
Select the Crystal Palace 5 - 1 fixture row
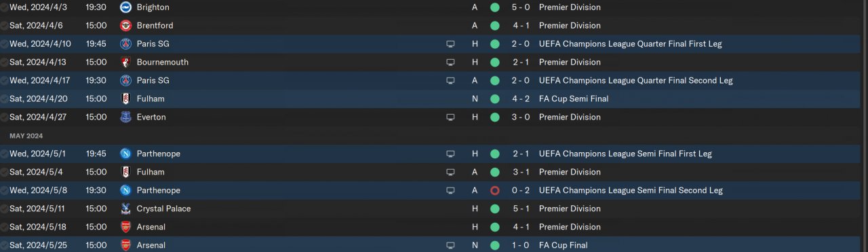[x=434, y=209]
